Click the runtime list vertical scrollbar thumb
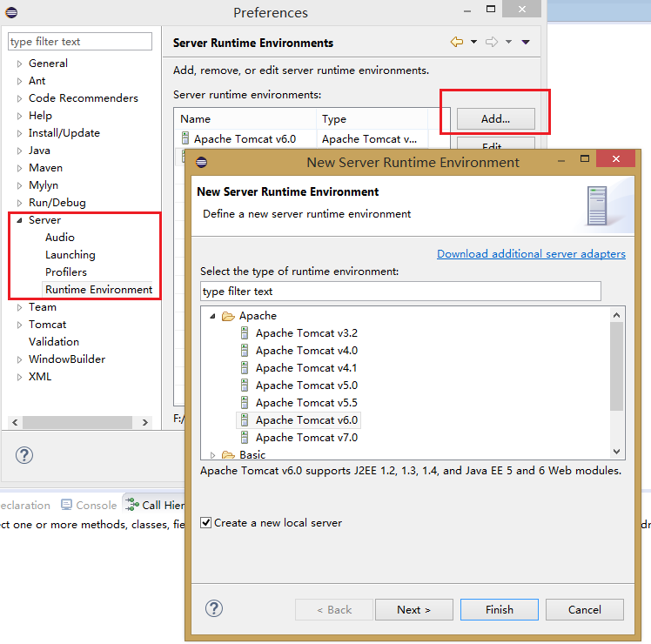 [616, 366]
